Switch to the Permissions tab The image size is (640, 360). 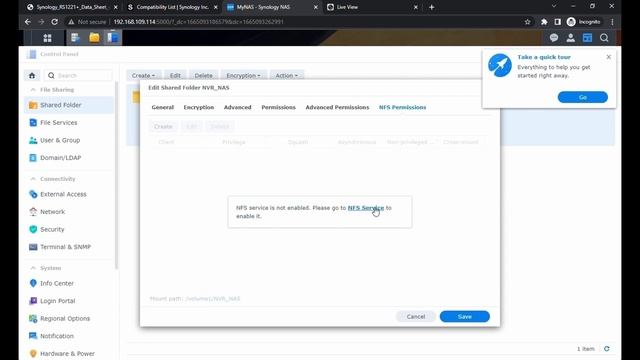click(x=278, y=107)
